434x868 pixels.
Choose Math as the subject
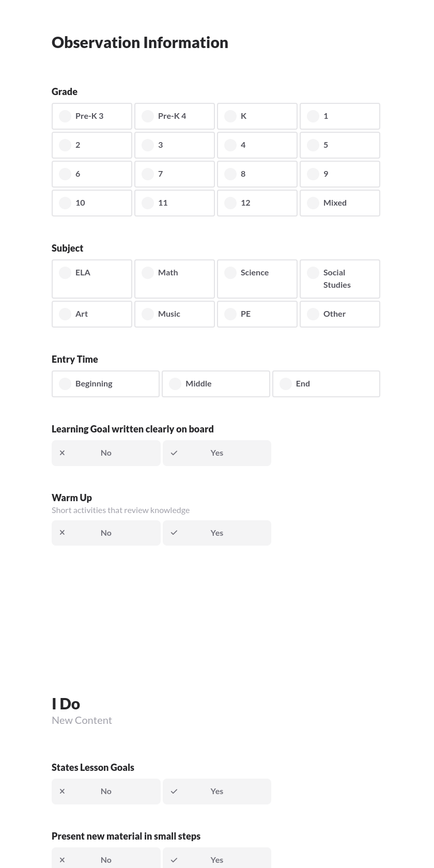[174, 278]
